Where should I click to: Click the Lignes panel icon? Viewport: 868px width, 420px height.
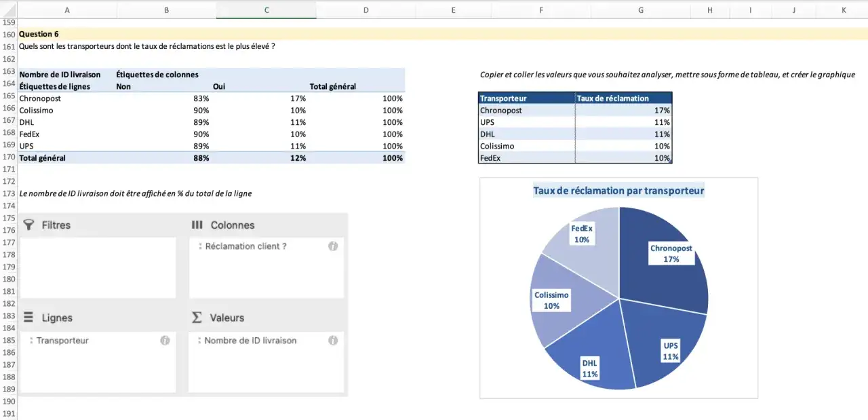coord(28,318)
